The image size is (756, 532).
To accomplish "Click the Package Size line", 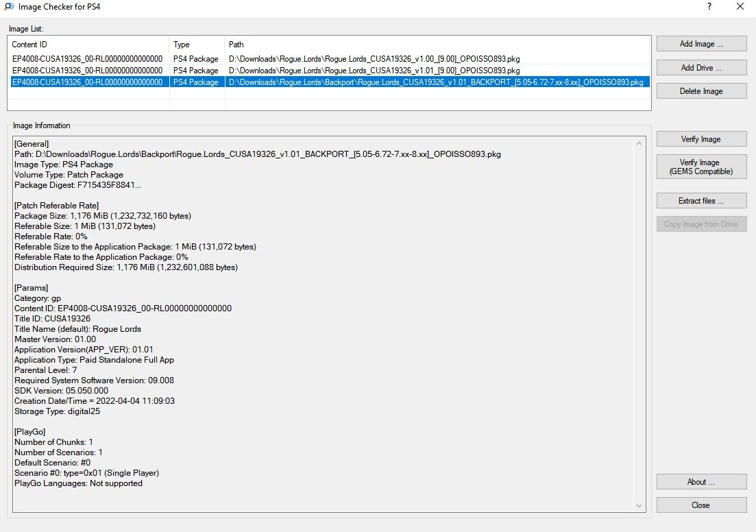I will click(103, 216).
